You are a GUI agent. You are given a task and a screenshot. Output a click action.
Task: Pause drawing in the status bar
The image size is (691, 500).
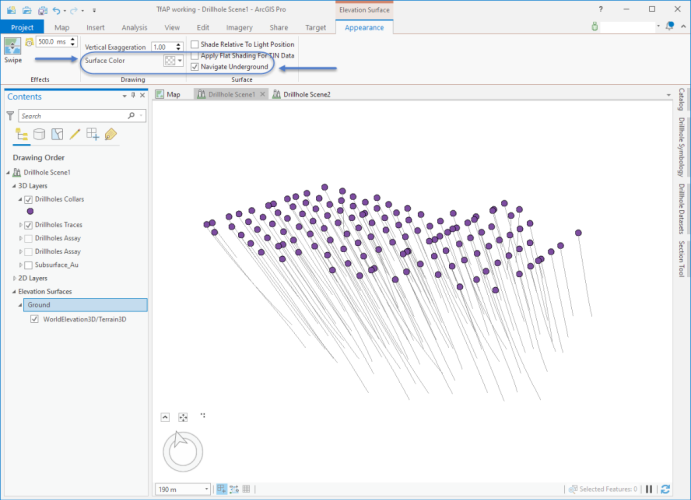[649, 489]
